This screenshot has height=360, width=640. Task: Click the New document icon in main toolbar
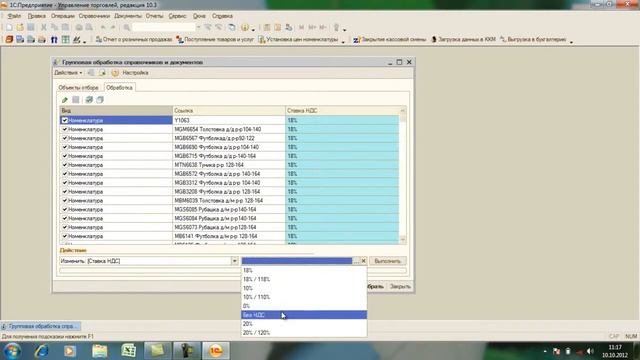(x=9, y=27)
